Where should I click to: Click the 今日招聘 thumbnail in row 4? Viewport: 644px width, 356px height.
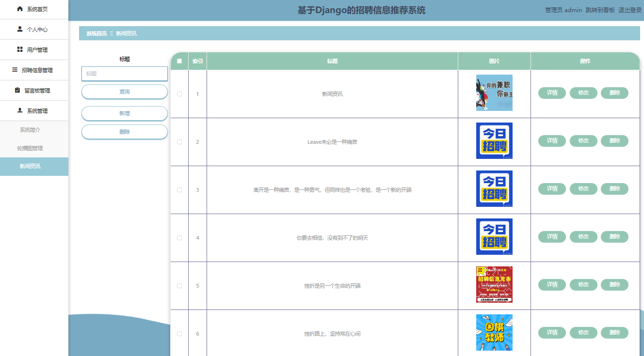[x=494, y=237]
